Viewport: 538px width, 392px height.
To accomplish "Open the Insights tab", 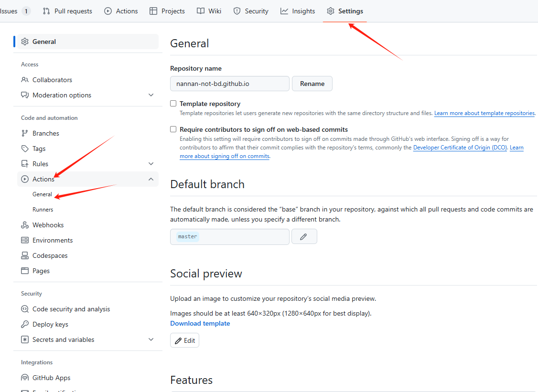I will [x=298, y=11].
